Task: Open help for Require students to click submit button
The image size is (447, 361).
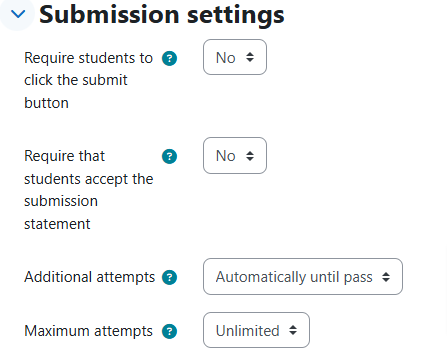Action: (x=169, y=58)
